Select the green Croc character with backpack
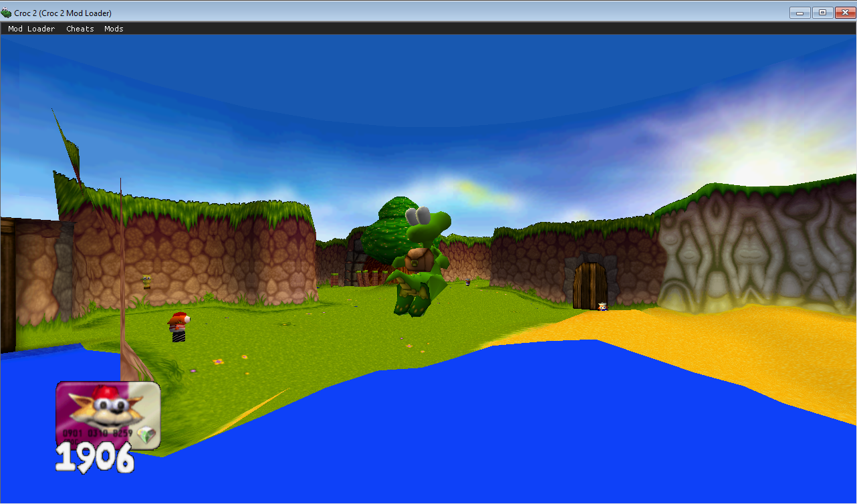Image resolution: width=857 pixels, height=504 pixels. coord(418,264)
